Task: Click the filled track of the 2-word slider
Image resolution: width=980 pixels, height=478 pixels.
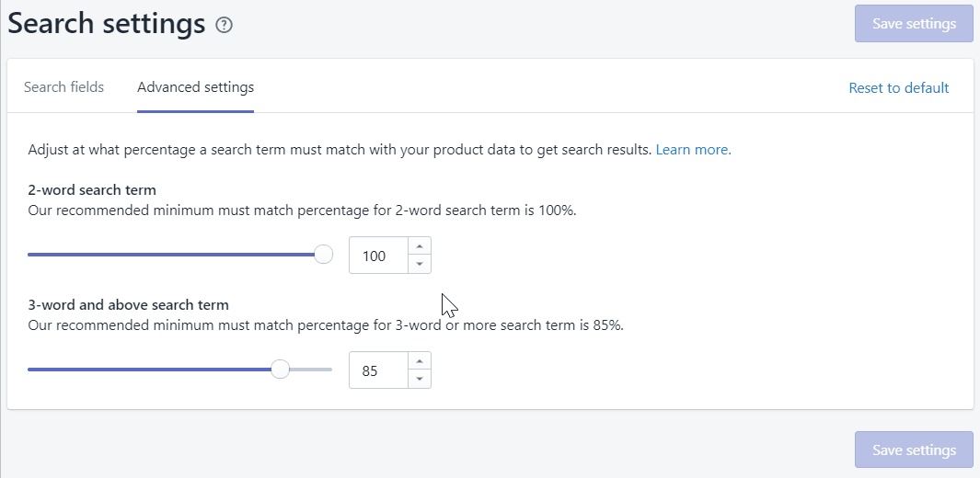Action: point(166,255)
